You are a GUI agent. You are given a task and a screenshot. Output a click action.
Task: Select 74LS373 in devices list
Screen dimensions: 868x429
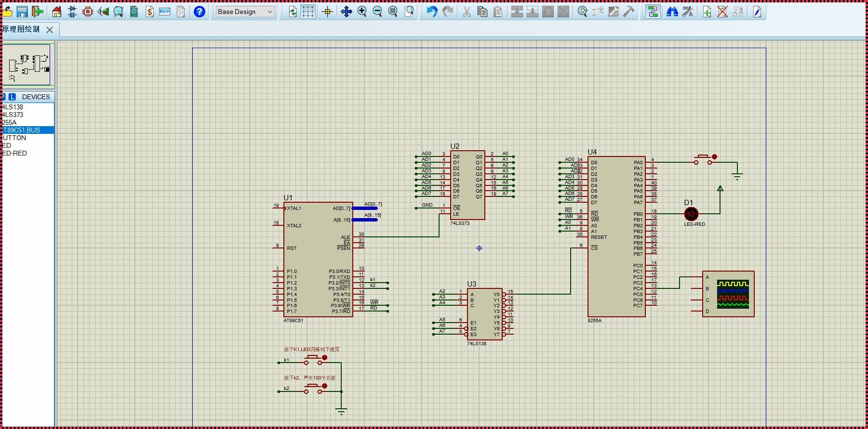click(x=28, y=115)
